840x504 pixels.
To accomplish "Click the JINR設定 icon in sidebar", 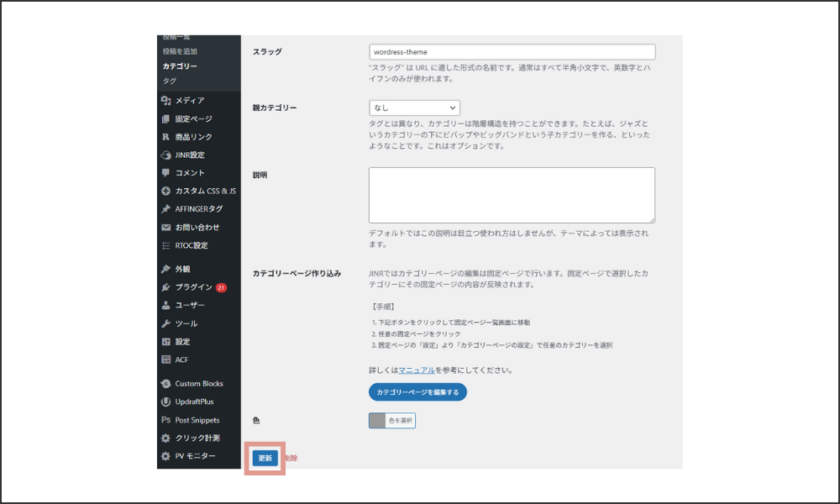I will (165, 155).
